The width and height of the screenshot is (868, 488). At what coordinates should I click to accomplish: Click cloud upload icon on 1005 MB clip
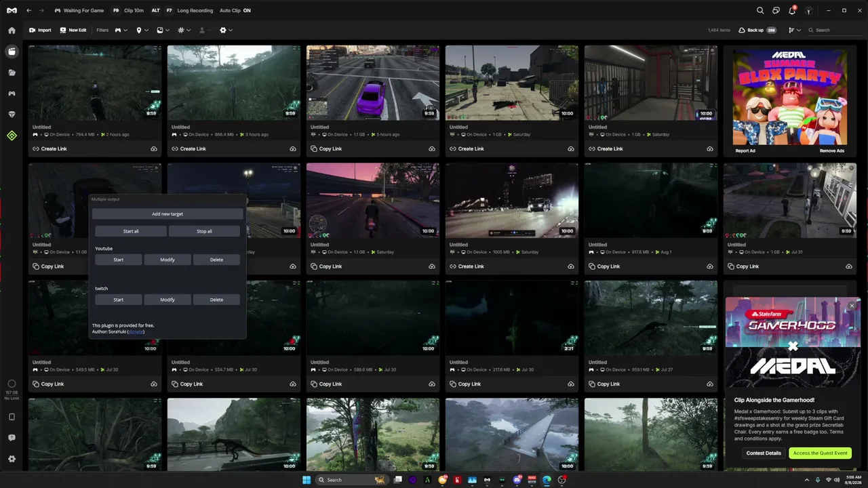point(571,266)
